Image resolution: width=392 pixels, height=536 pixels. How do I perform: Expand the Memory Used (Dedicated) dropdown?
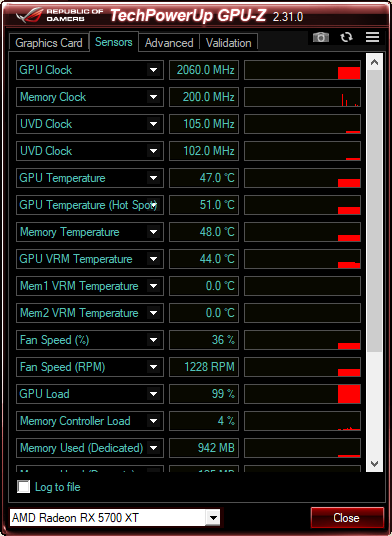click(x=153, y=448)
